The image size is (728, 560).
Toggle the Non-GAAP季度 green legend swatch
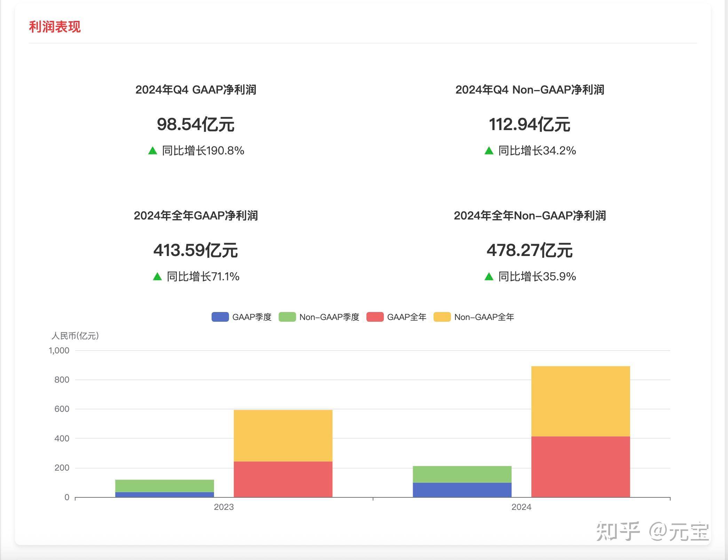coord(287,317)
